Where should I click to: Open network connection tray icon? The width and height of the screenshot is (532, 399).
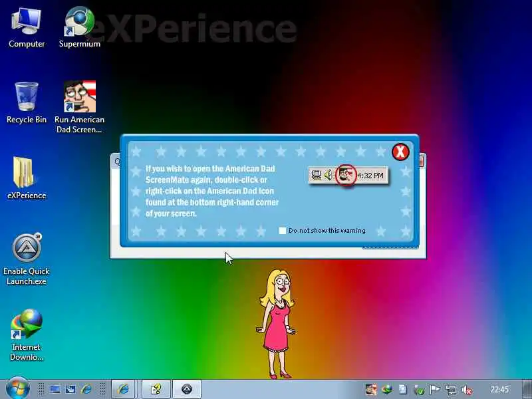tap(451, 390)
